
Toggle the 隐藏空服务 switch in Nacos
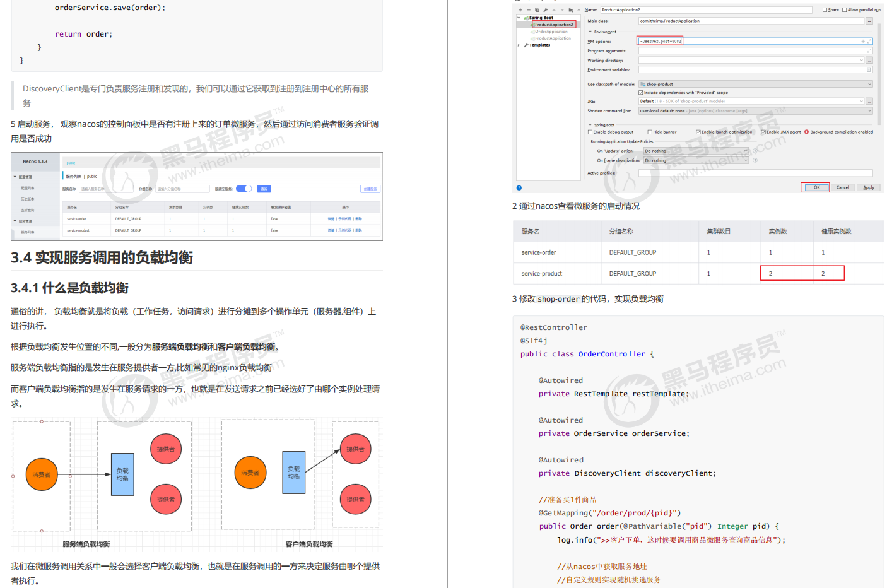(x=244, y=189)
